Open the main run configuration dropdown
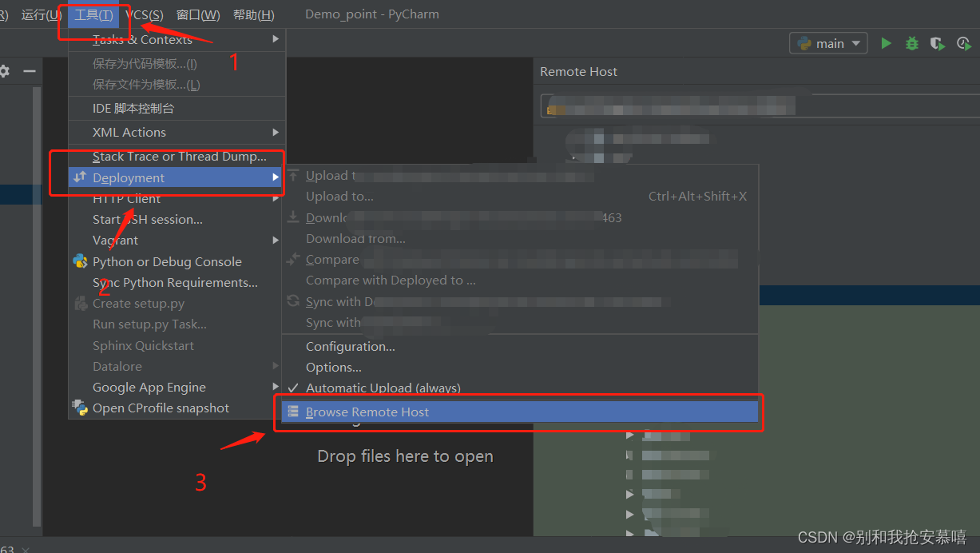 pyautogui.click(x=828, y=43)
